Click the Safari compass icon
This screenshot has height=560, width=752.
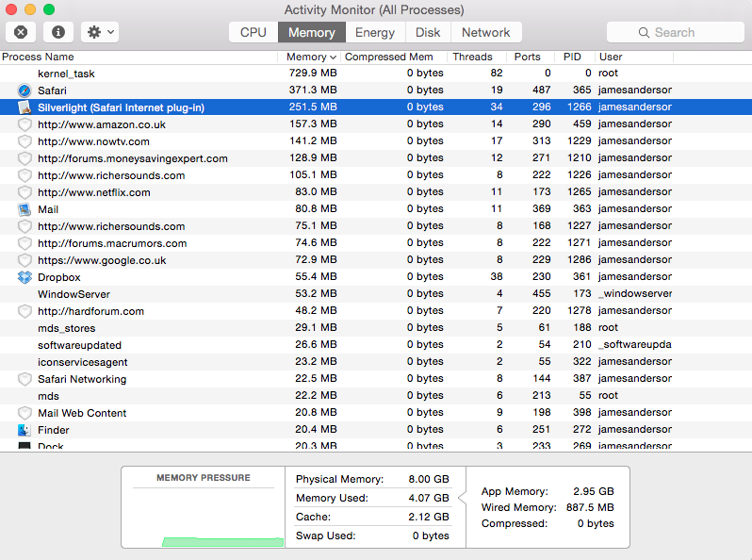click(x=25, y=91)
